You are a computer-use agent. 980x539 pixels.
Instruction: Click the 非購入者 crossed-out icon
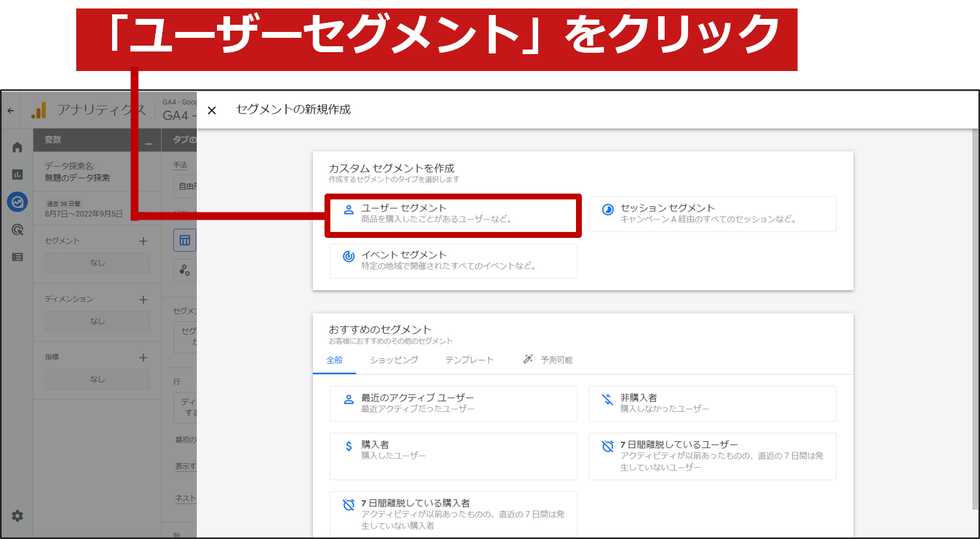click(x=607, y=399)
